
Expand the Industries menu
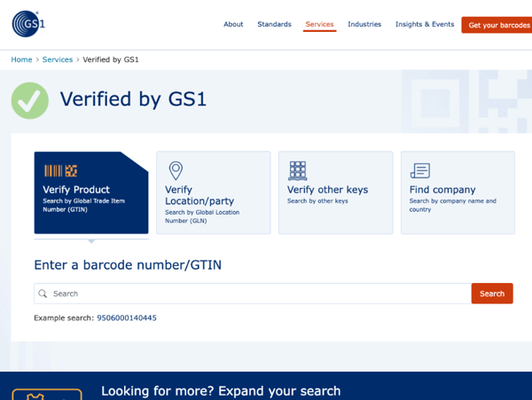click(x=364, y=25)
